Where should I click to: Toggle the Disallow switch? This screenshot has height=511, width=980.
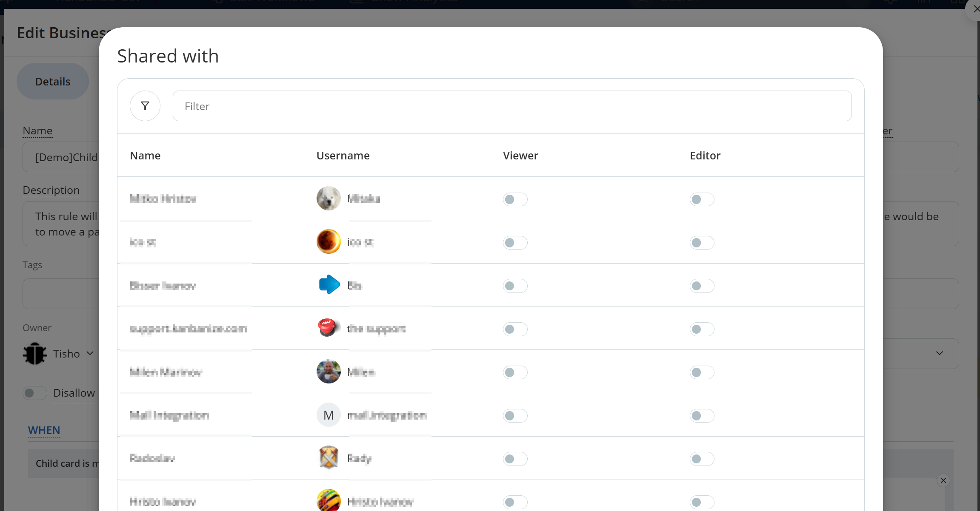(x=34, y=393)
